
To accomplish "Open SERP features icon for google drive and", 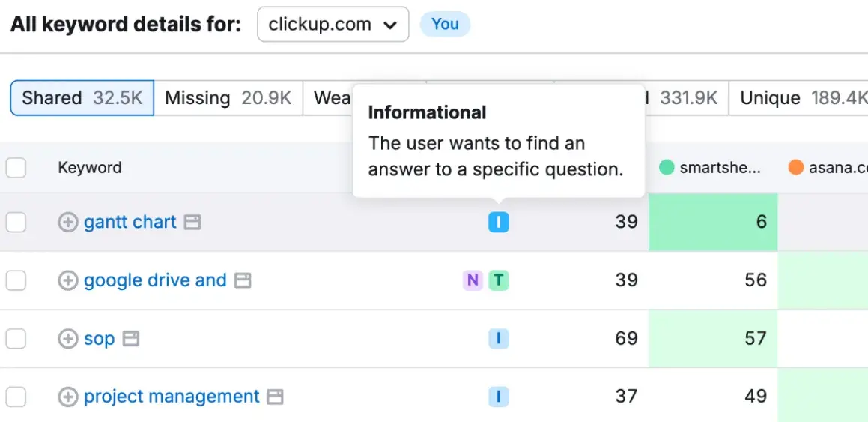I will (242, 280).
